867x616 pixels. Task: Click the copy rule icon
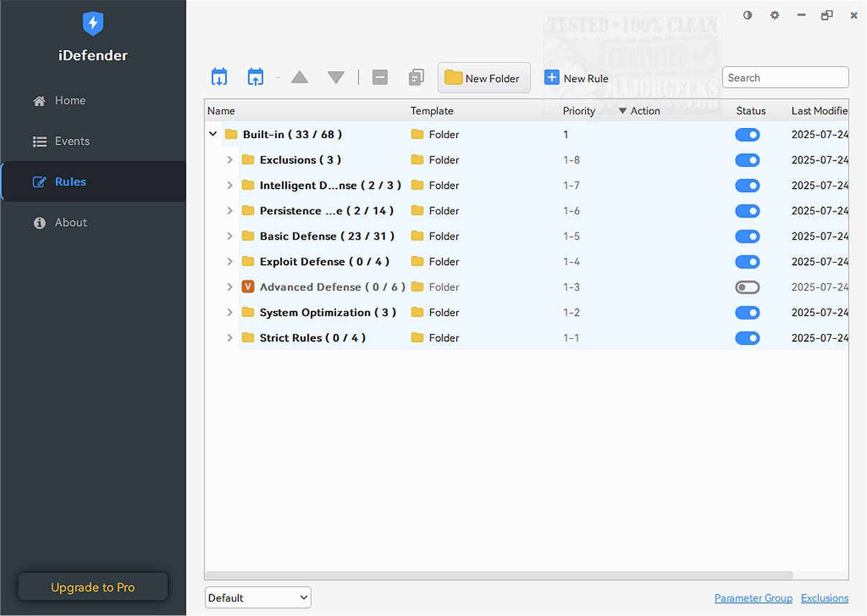pos(416,78)
